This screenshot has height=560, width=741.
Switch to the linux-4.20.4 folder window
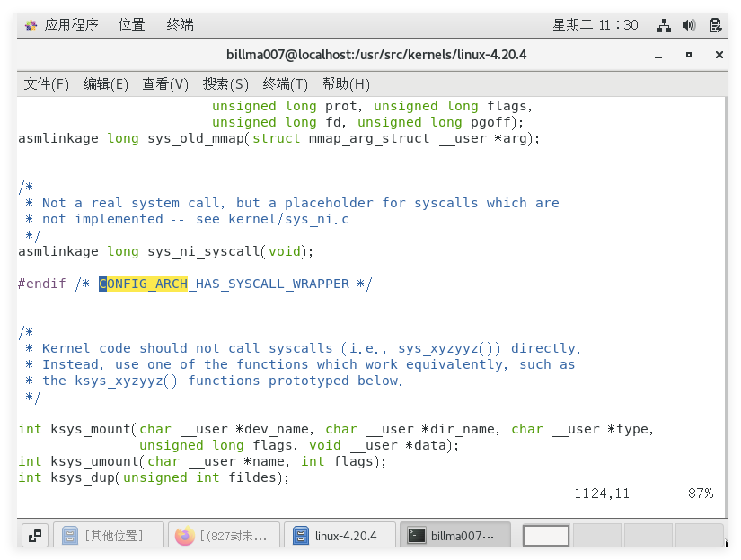340,536
